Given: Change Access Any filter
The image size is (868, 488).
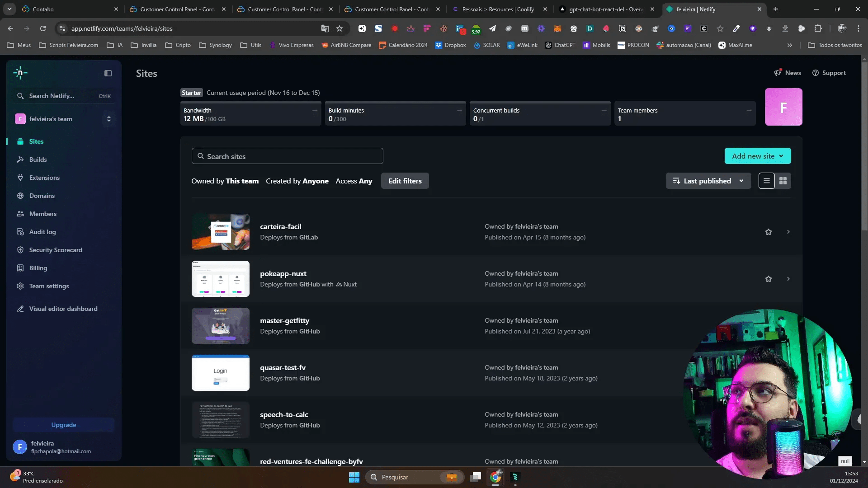Looking at the screenshot, I should coord(354,181).
